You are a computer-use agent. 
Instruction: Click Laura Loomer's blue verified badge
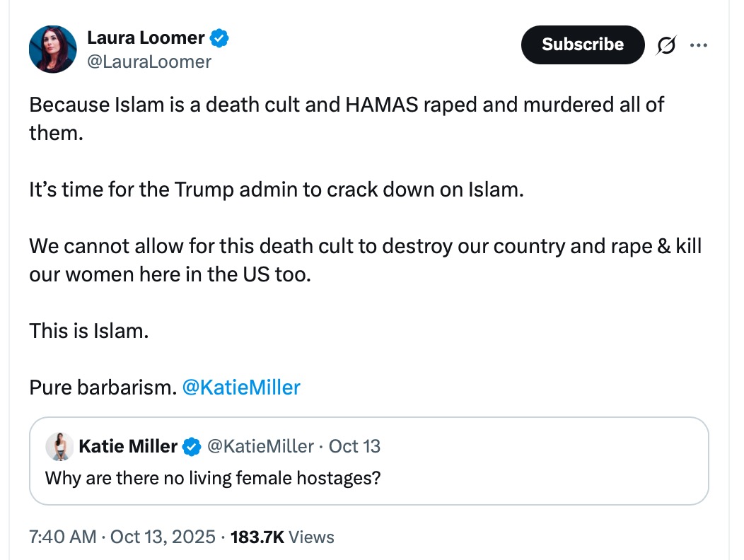(220, 37)
